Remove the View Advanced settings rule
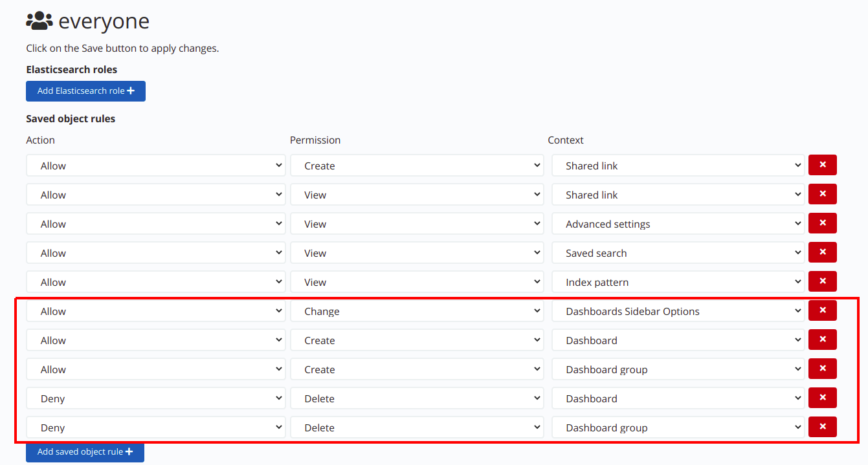The width and height of the screenshot is (868, 465). [x=822, y=223]
